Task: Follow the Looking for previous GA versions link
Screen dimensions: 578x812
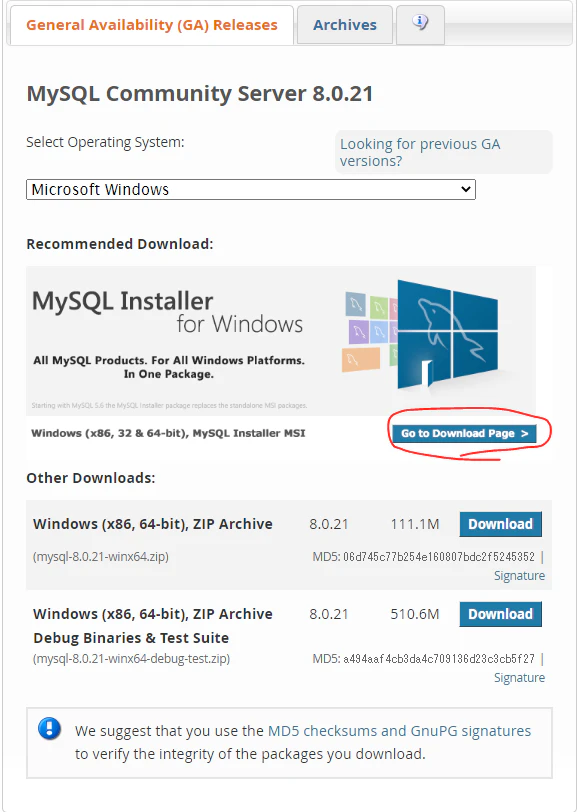Action: (420, 152)
